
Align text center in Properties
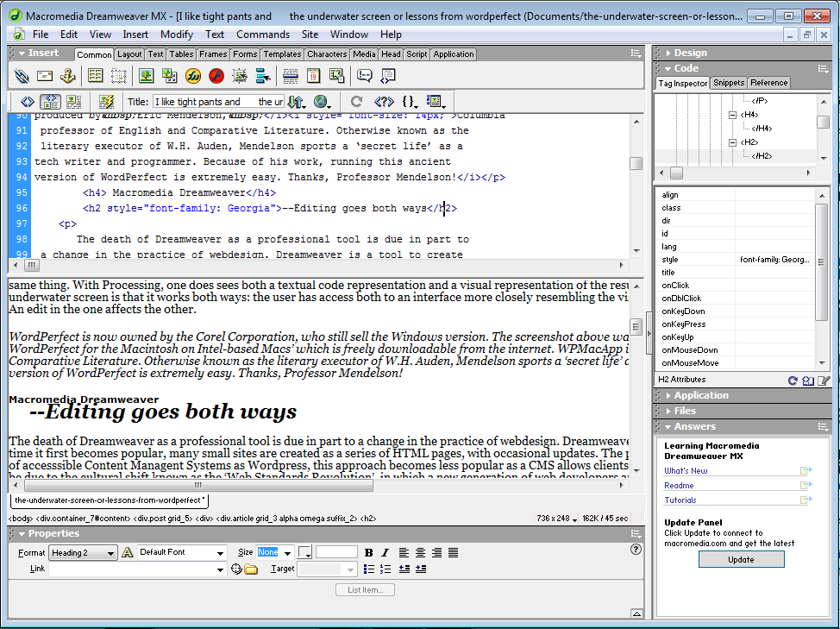(x=421, y=553)
